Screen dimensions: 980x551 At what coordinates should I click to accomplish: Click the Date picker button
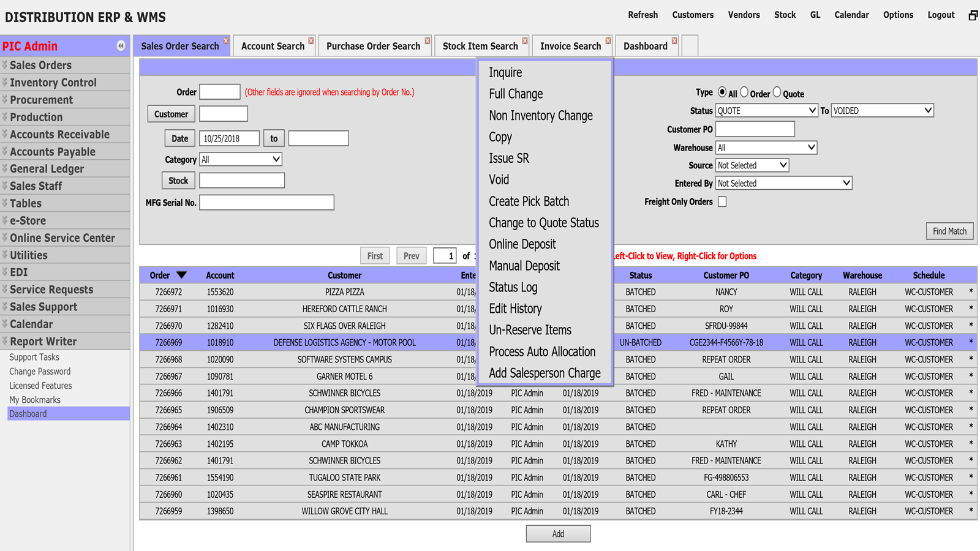(x=179, y=138)
